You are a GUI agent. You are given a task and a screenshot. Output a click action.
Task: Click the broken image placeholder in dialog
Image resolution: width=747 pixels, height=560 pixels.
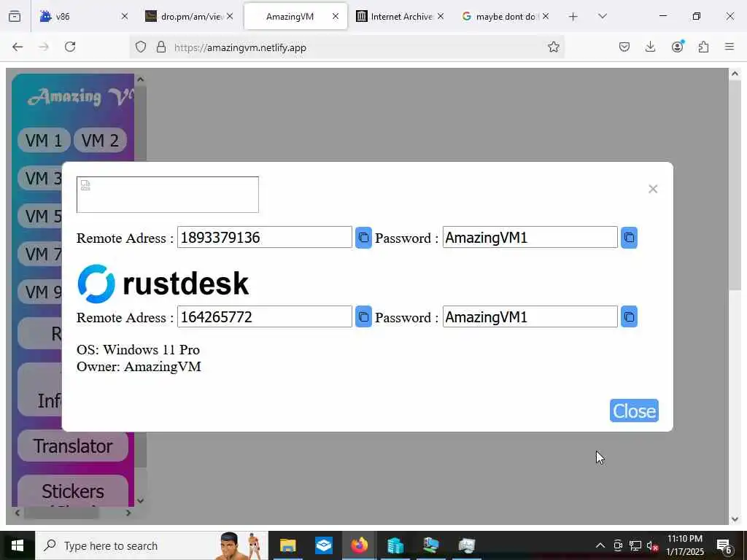[x=168, y=195]
